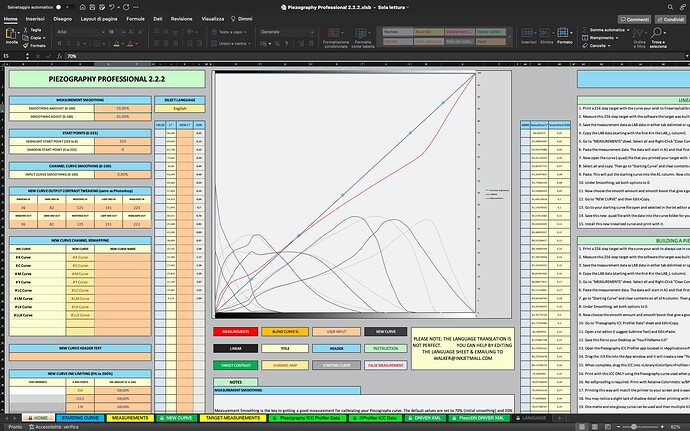The width and height of the screenshot is (690, 431).
Task: Click Ordina e filtra icon
Action: (x=638, y=33)
